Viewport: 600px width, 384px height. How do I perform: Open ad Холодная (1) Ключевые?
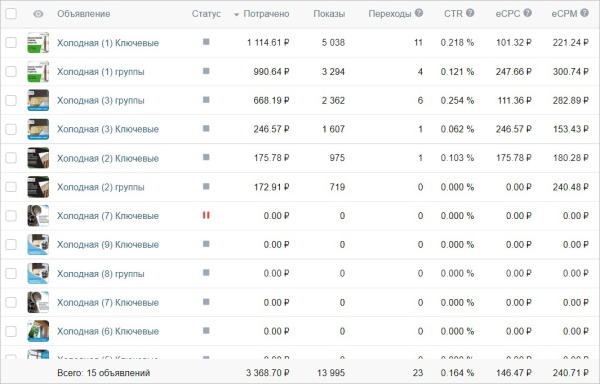click(x=108, y=43)
